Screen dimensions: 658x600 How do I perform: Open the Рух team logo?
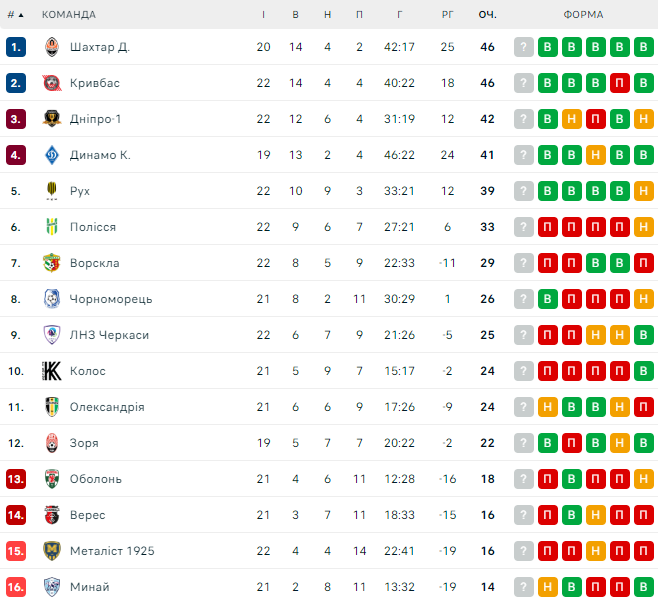[52, 191]
